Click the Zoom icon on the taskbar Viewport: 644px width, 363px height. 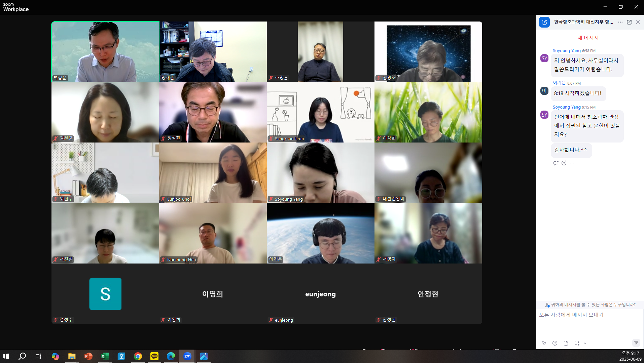pyautogui.click(x=187, y=356)
